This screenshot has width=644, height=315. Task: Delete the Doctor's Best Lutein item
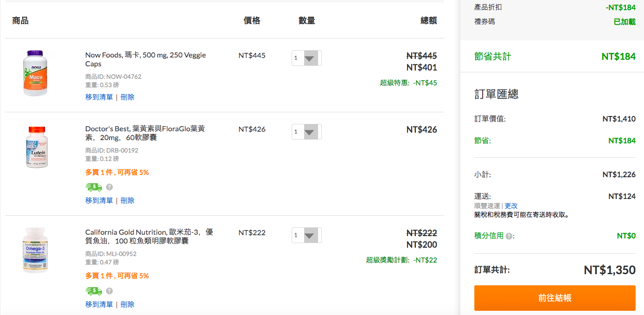(x=128, y=200)
